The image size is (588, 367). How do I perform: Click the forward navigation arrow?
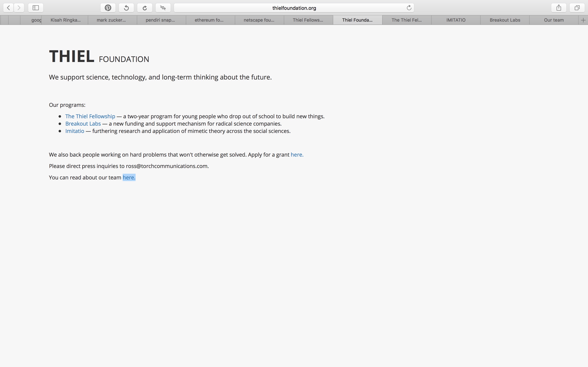point(19,8)
